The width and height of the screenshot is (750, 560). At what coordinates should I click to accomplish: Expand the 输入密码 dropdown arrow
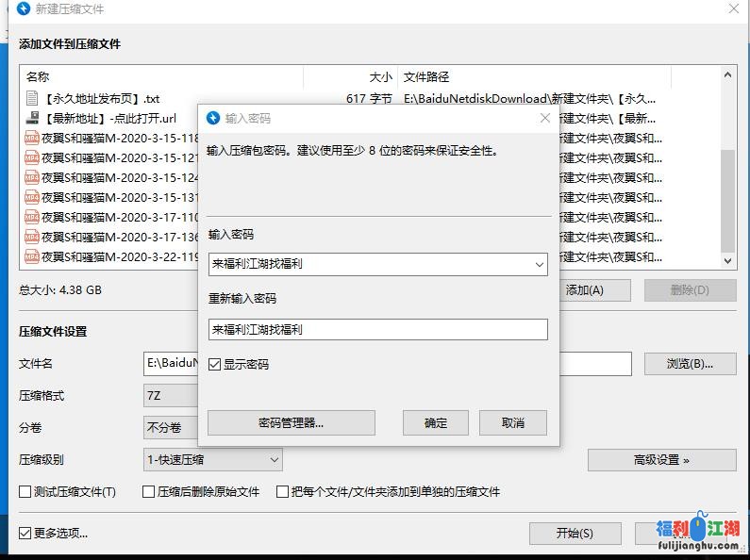point(539,265)
